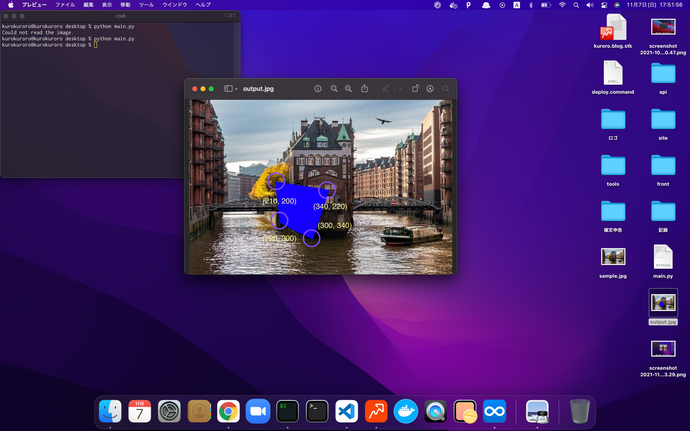Open the 表示 menu
690x431 pixels.
(x=107, y=5)
